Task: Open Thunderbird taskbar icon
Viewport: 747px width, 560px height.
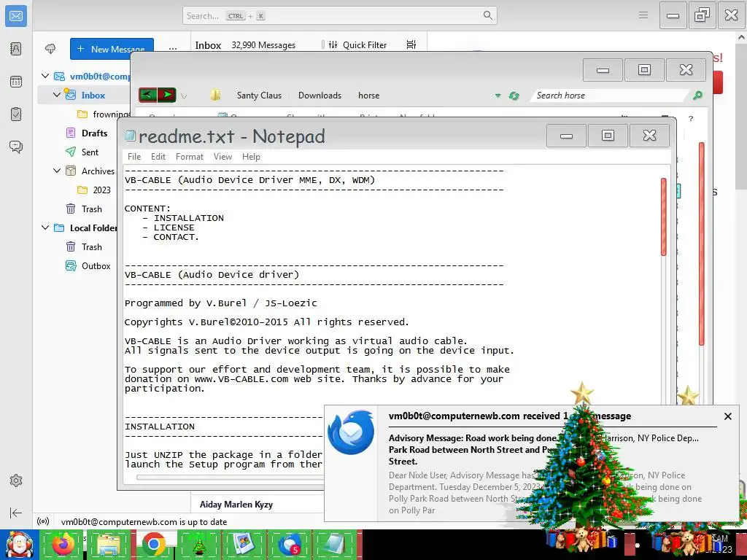Action: [x=289, y=545]
